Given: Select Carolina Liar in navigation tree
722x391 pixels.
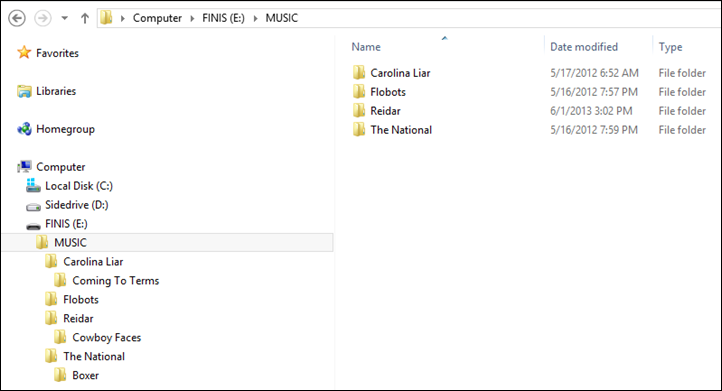Looking at the screenshot, I should pos(93,262).
